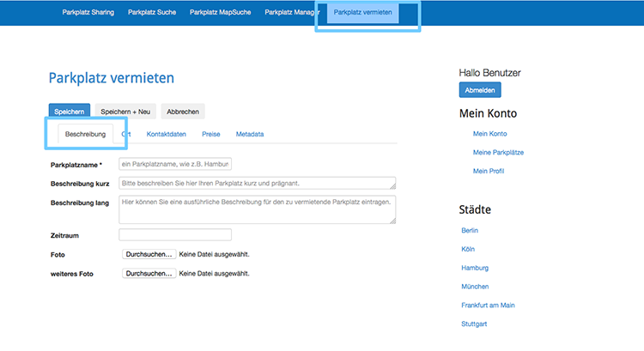Image resolution: width=644 pixels, height=351 pixels.
Task: Focus the Zeitraum input field
Action: (x=175, y=235)
